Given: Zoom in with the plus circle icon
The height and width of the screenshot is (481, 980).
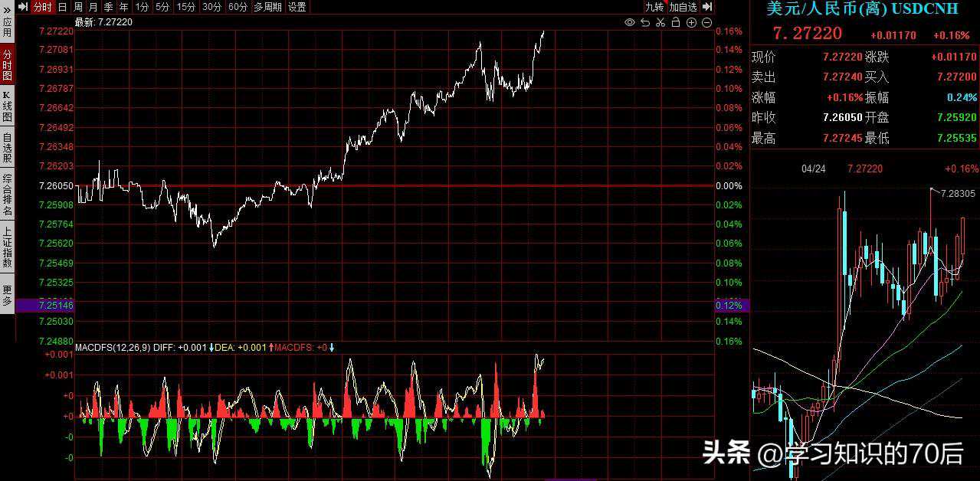Looking at the screenshot, I should [x=691, y=22].
